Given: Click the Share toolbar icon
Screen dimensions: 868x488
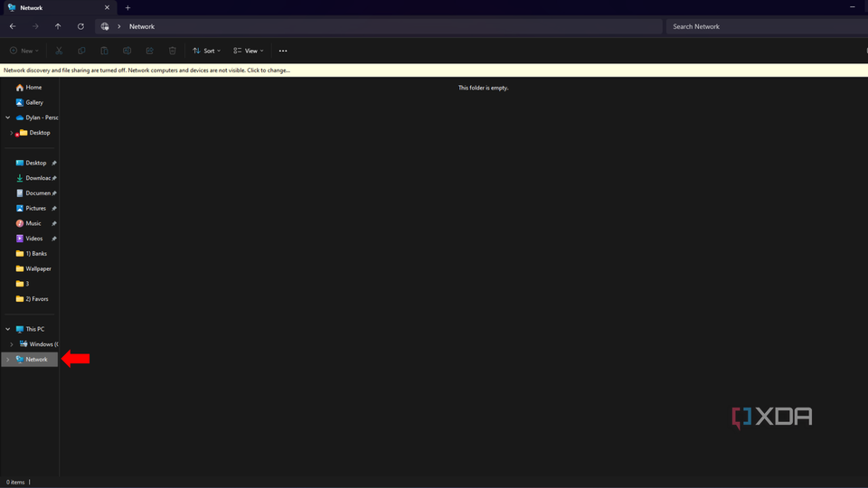Looking at the screenshot, I should tap(149, 51).
